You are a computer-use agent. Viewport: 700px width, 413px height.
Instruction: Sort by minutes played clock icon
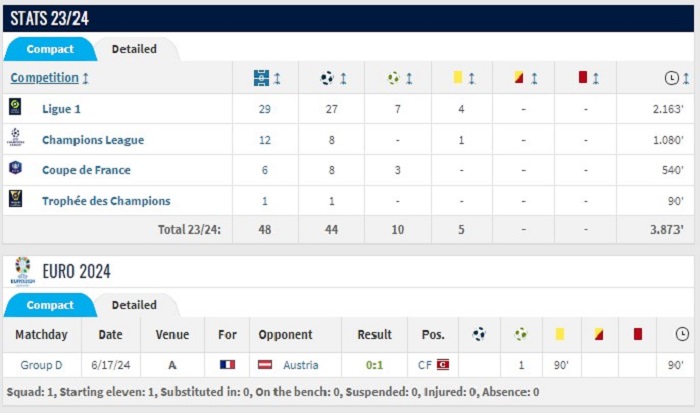click(x=671, y=78)
